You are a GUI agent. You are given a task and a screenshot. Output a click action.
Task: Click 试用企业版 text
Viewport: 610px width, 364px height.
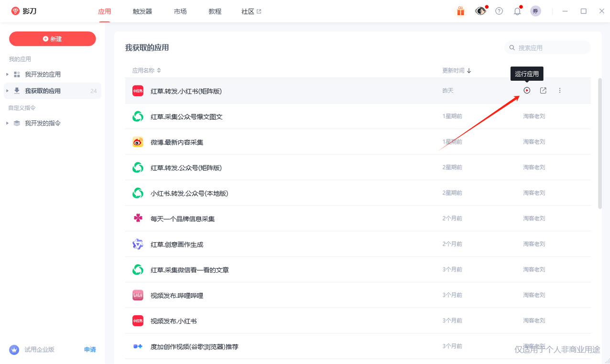pos(40,350)
